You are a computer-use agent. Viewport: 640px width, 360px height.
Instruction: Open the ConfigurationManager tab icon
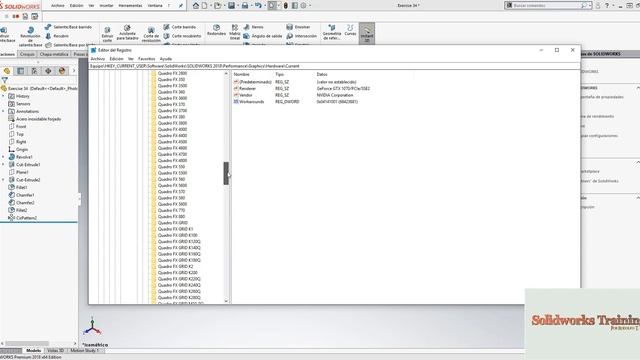tap(34, 71)
